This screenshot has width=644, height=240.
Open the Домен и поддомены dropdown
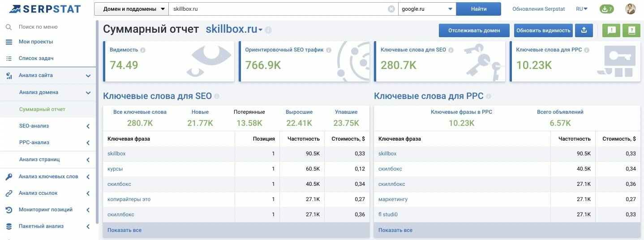click(131, 9)
